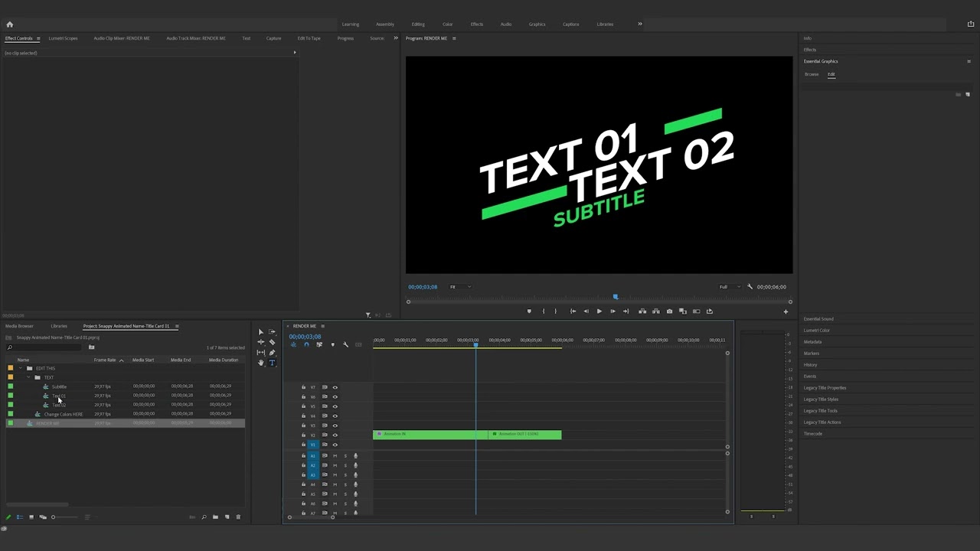
Task: Show more workspaces overflow chevron
Action: click(x=640, y=24)
